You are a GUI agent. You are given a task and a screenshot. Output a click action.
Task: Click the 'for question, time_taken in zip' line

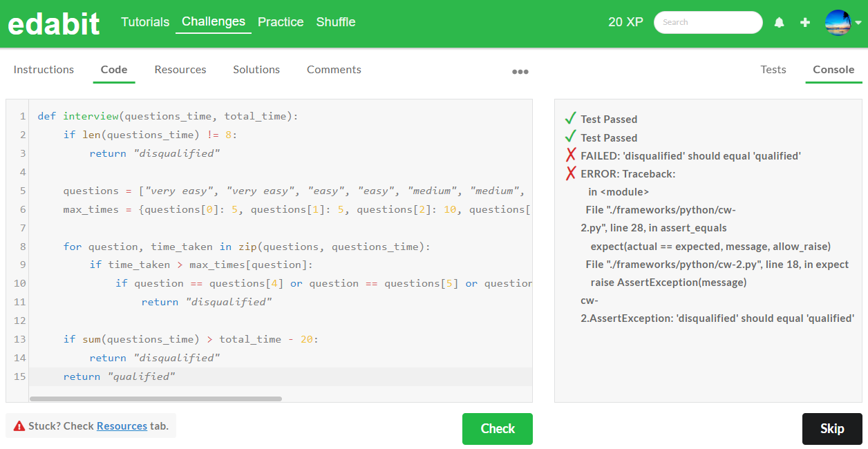[247, 247]
